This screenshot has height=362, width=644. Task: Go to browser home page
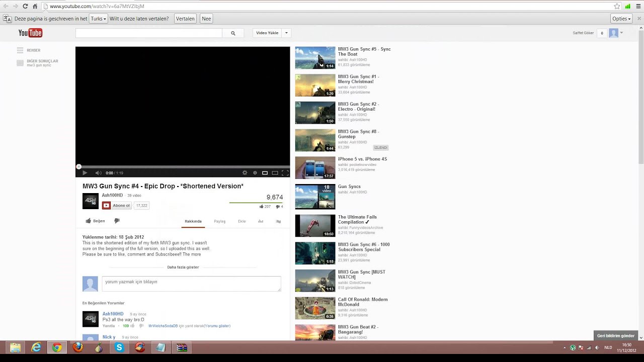pos(35,6)
